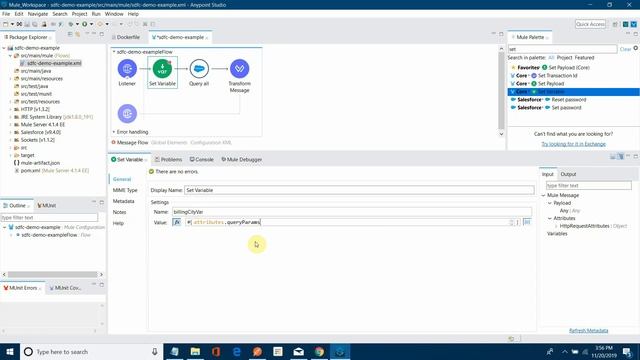Screen dimensions: 640x360
Task: Expand the Salesforce [v9.4.0] library
Action: point(11,132)
